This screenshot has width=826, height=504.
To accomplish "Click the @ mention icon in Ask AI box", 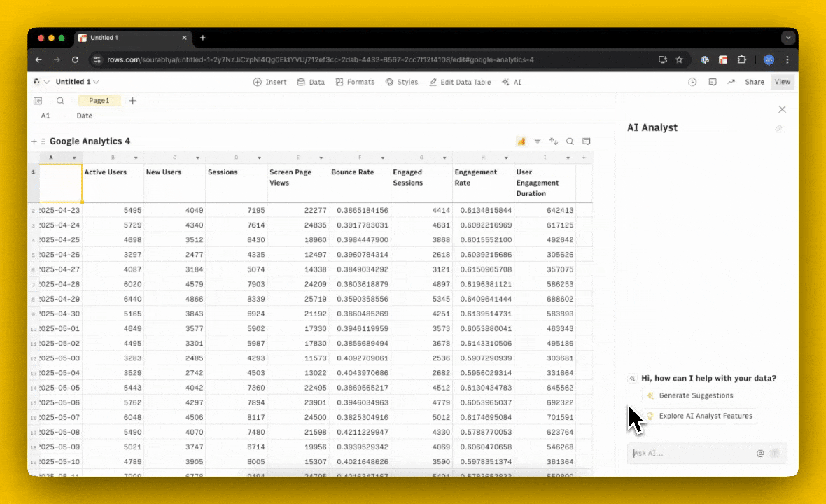I will (x=760, y=454).
